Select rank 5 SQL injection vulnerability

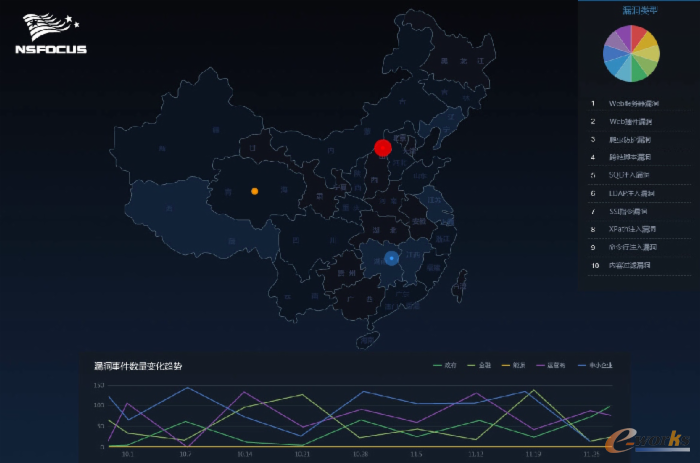tap(630, 175)
